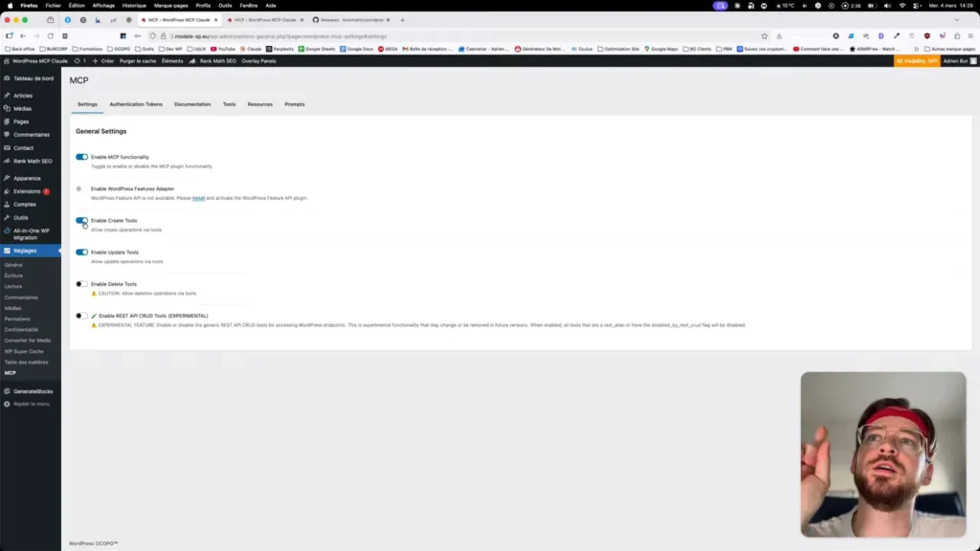This screenshot has width=980, height=551.
Task: Click the Rank Math SEO sidebar icon
Action: [x=8, y=161]
